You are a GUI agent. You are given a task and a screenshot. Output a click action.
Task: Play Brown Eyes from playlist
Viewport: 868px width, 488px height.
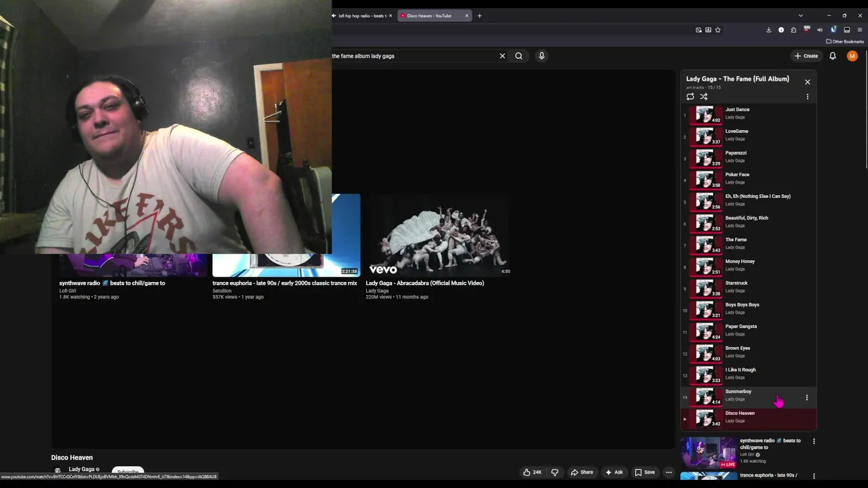tap(749, 352)
